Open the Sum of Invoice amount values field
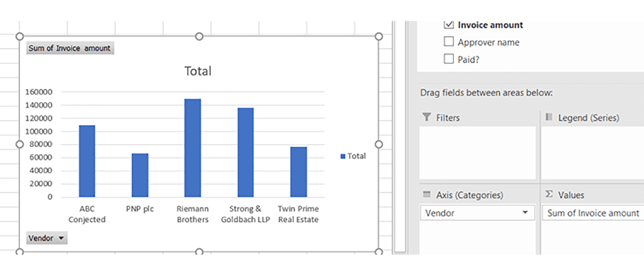Viewport: 644px width, 276px height. point(593,213)
